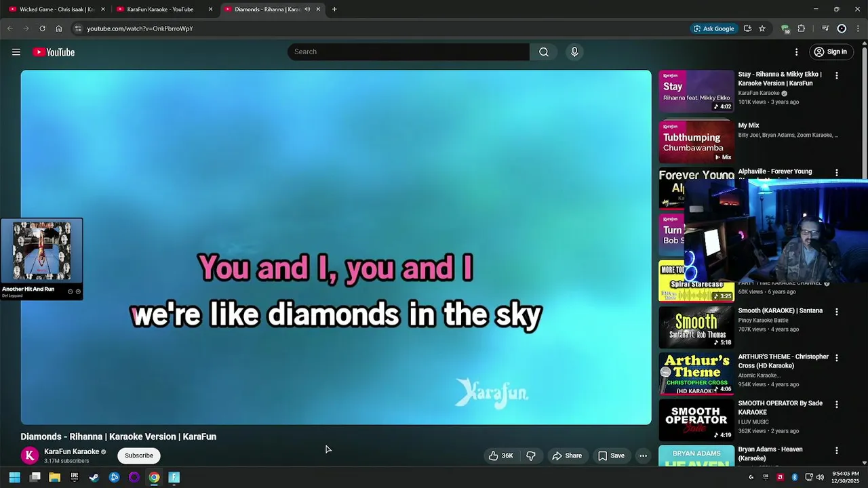
Task: Mute the Diamonds tab audio icon
Action: [307, 9]
